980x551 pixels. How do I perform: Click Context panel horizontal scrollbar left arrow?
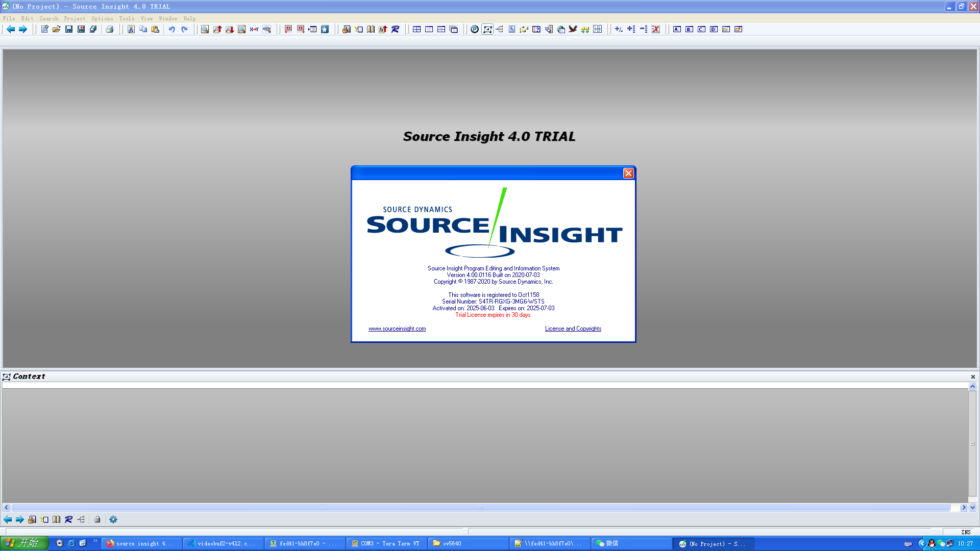[6, 508]
